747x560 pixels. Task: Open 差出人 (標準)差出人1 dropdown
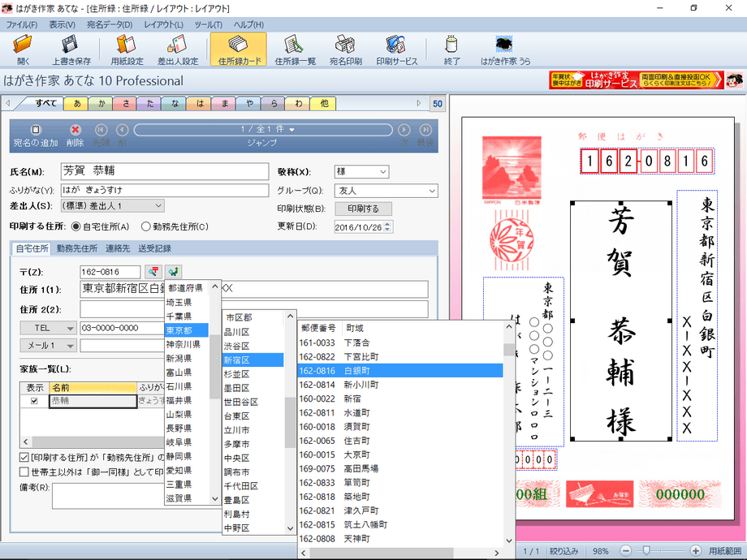pyautogui.click(x=112, y=205)
